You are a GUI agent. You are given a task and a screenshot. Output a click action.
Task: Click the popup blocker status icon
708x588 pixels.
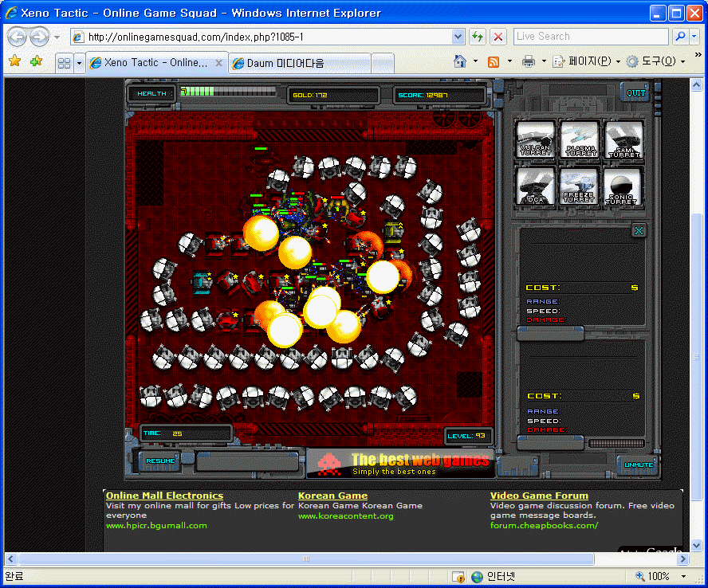(x=458, y=577)
